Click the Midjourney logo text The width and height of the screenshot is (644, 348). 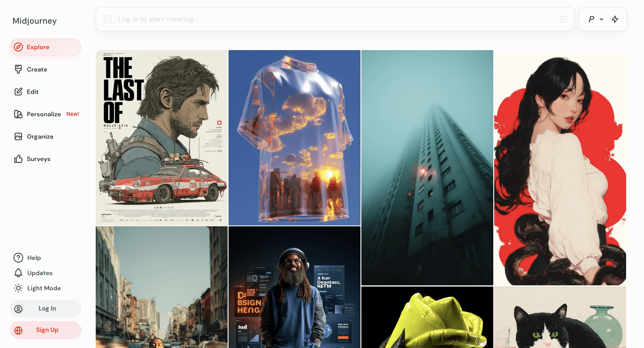pyautogui.click(x=34, y=21)
